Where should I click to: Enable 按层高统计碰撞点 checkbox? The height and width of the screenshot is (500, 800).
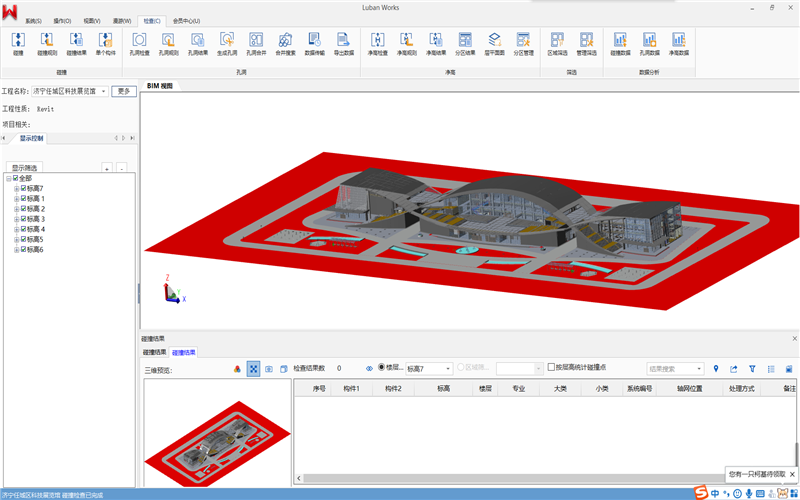click(x=551, y=367)
